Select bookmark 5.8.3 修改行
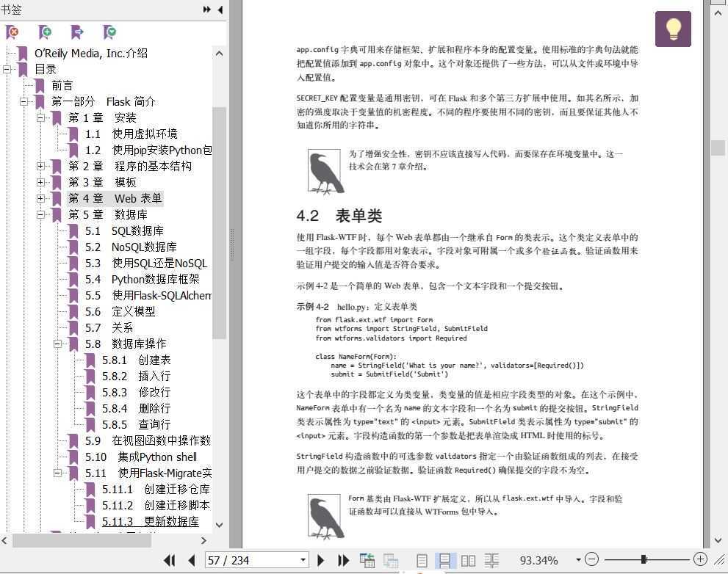Screen dimensions: 728x574 (x=137, y=393)
